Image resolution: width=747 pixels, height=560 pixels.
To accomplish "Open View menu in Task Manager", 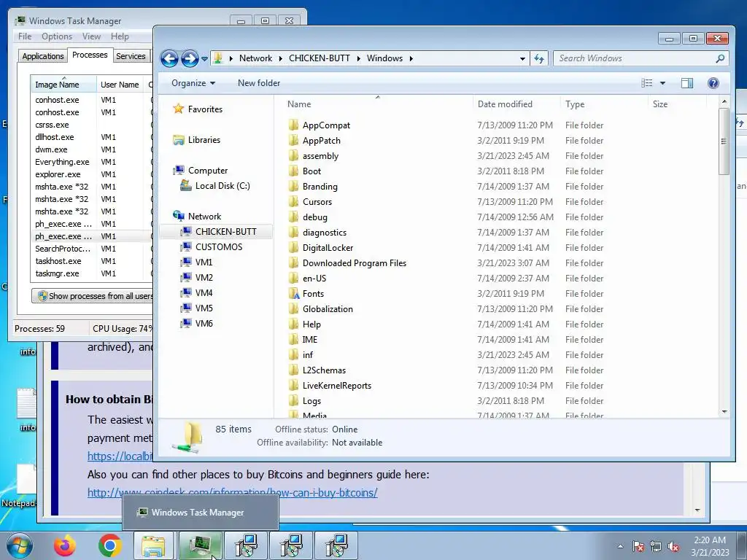I will coord(91,36).
